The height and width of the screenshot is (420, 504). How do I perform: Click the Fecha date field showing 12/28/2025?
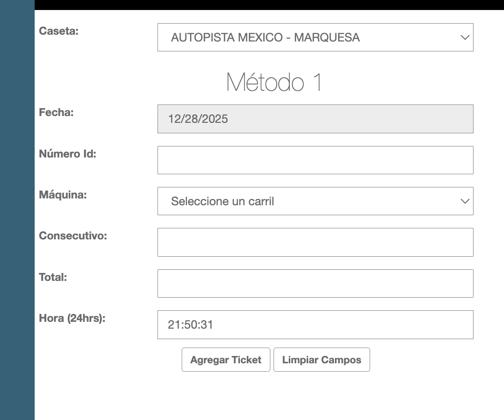pos(315,119)
